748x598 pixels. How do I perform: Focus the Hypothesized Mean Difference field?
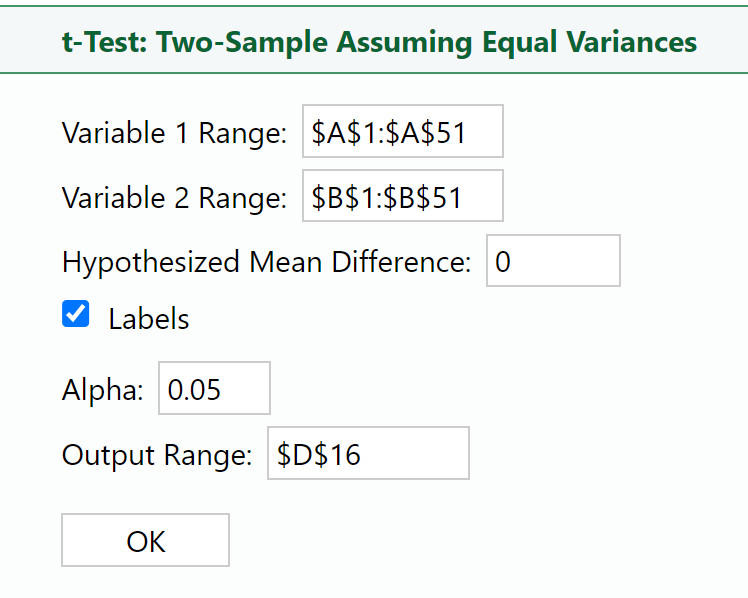pos(553,261)
